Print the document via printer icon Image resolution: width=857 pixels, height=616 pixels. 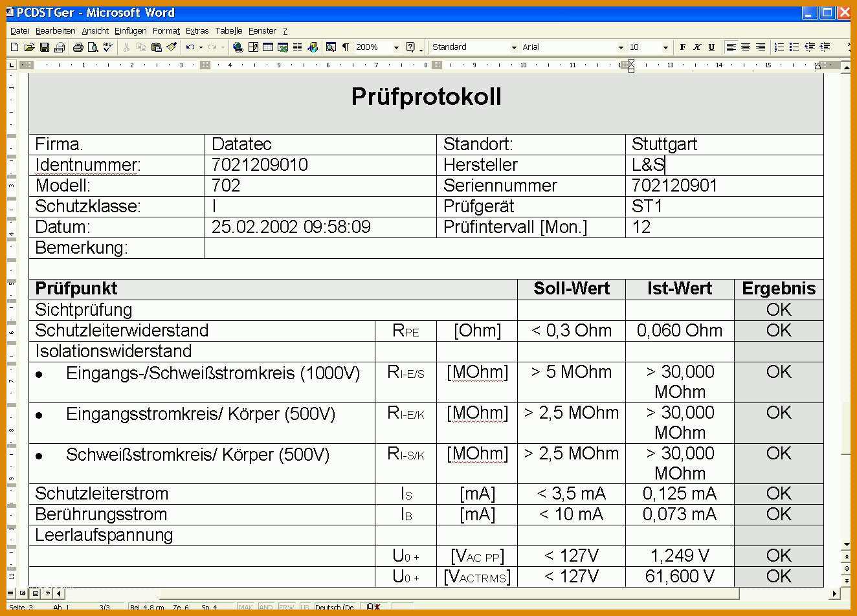pos(78,47)
